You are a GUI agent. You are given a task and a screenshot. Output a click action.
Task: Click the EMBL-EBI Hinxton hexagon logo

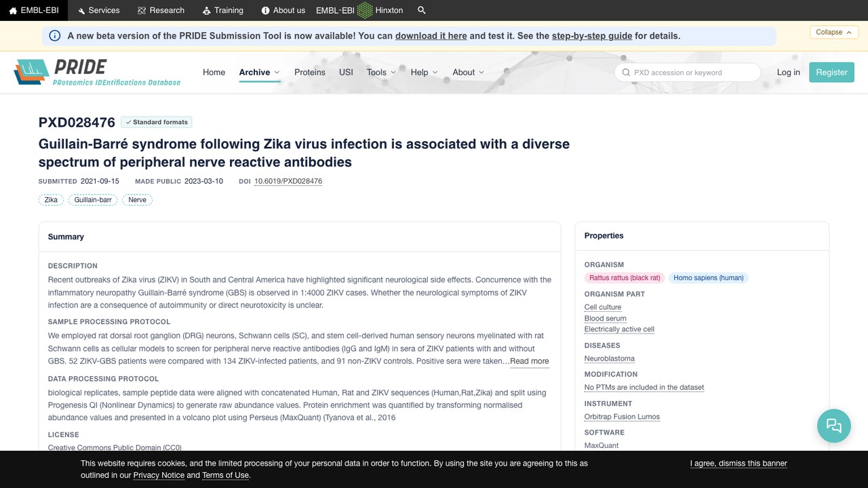click(365, 10)
